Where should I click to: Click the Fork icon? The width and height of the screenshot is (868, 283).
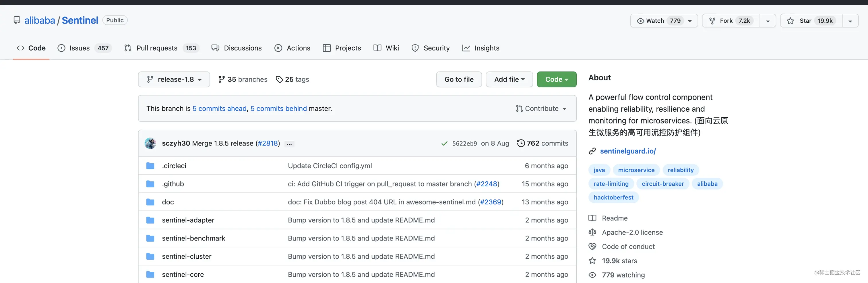coord(712,21)
